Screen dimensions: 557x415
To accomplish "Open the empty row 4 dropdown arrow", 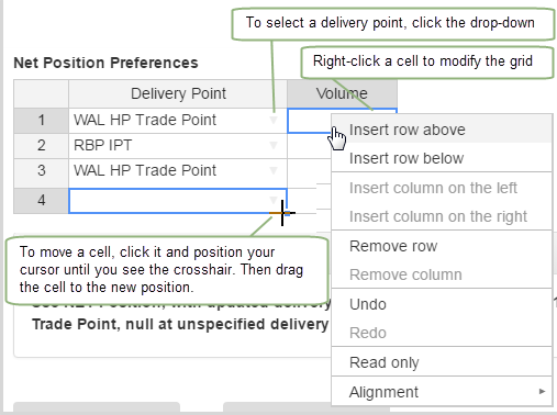I will [273, 199].
